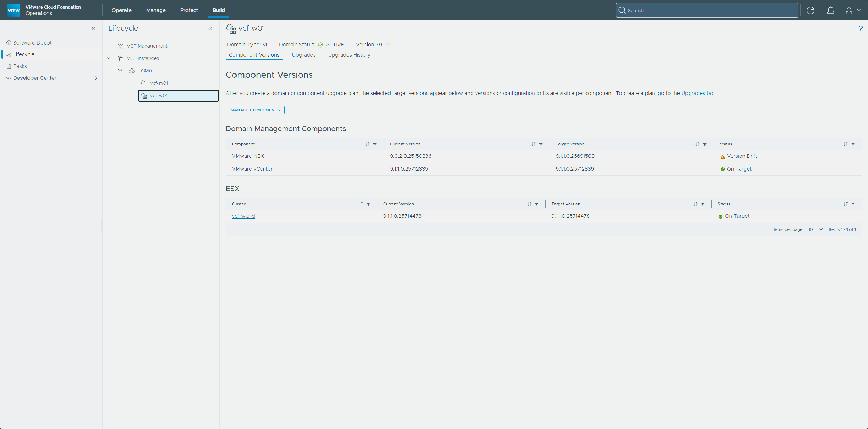Select VCF Management in Lifecycle tree
Viewport: 868px width, 429px height.
[147, 46]
